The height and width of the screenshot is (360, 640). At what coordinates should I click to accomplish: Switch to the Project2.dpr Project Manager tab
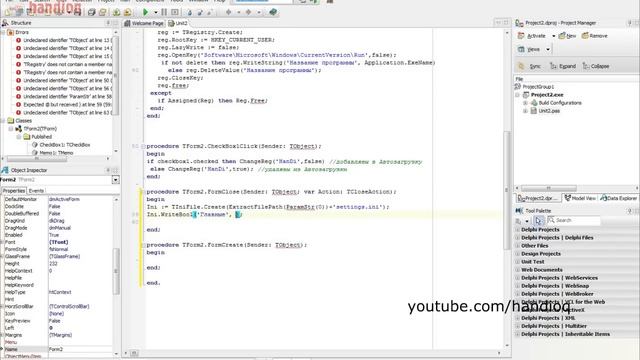click(x=538, y=198)
